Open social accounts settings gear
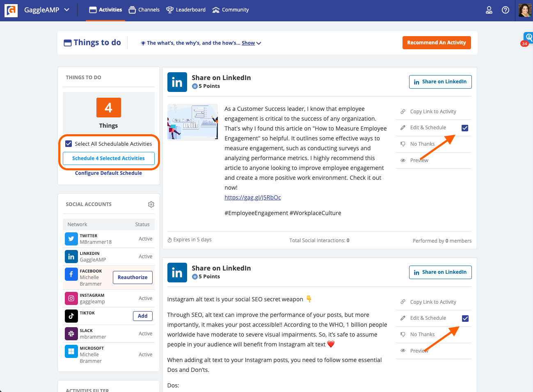The image size is (533, 392). [x=151, y=204]
